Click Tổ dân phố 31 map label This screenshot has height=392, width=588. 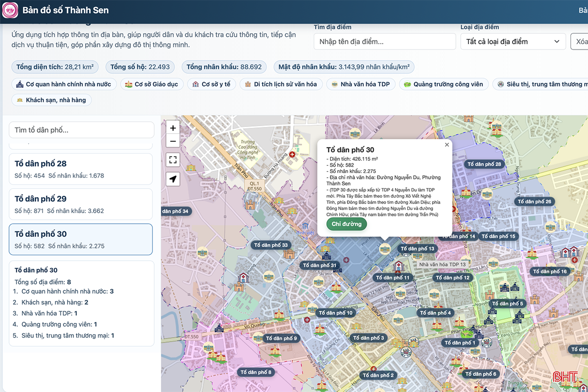click(x=319, y=265)
